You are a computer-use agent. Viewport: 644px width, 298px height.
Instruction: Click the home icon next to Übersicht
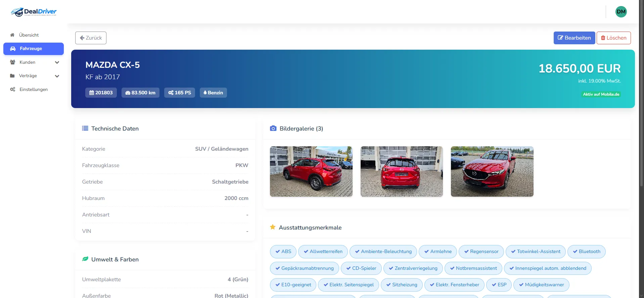(12, 35)
